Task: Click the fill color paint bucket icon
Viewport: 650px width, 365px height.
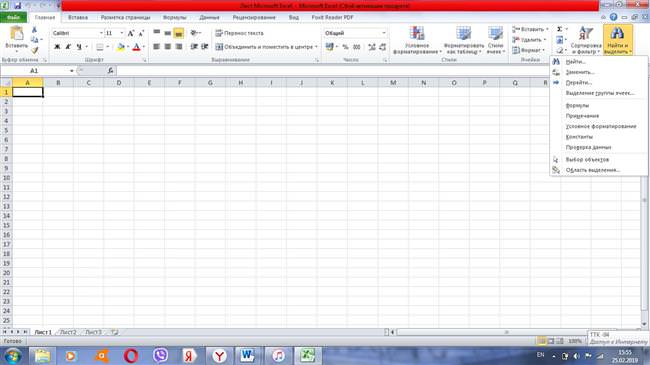Action: pyautogui.click(x=120, y=47)
